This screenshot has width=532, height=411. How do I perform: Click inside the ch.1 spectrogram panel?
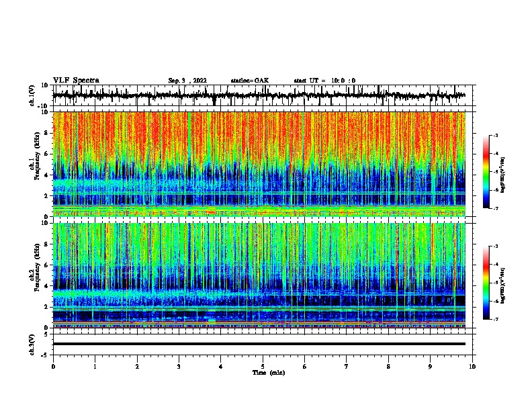259,164
